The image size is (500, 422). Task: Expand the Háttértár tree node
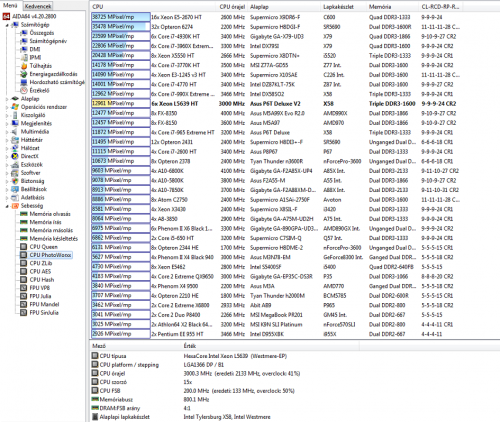[7, 140]
